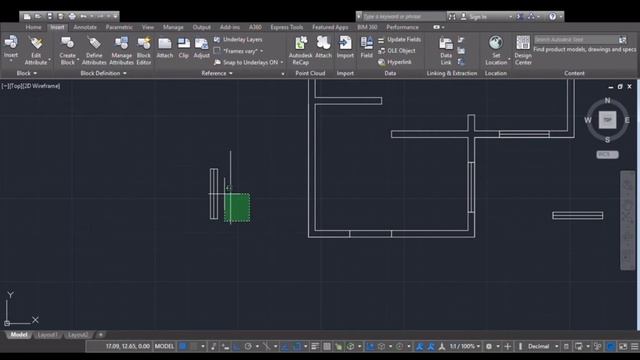Image resolution: width=640 pixels, height=360 pixels.
Task: Open the WCS dropdown under ViewCube
Action: pos(607,155)
